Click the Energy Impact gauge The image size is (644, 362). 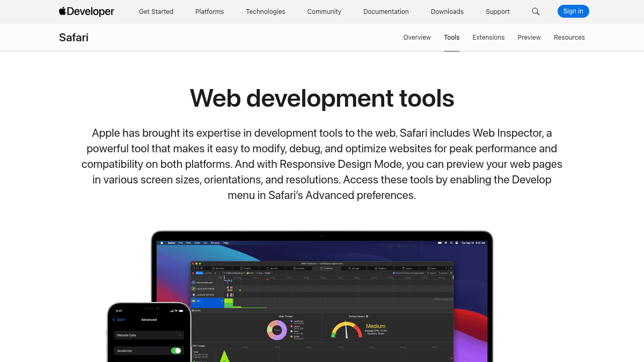[x=346, y=329]
